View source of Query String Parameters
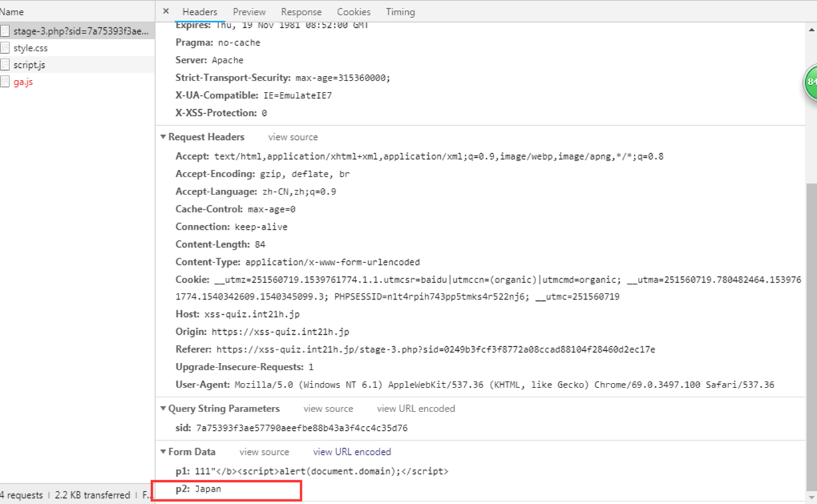 (x=328, y=409)
